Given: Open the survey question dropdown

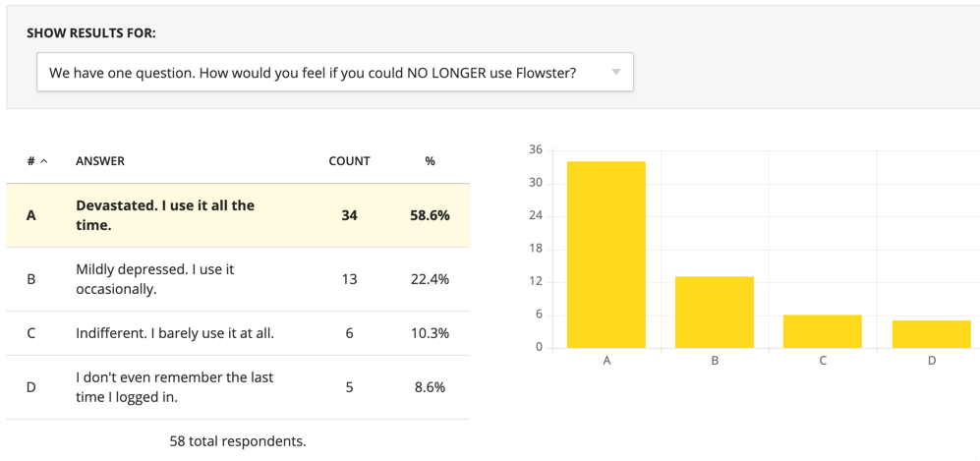Looking at the screenshot, I should [x=335, y=73].
